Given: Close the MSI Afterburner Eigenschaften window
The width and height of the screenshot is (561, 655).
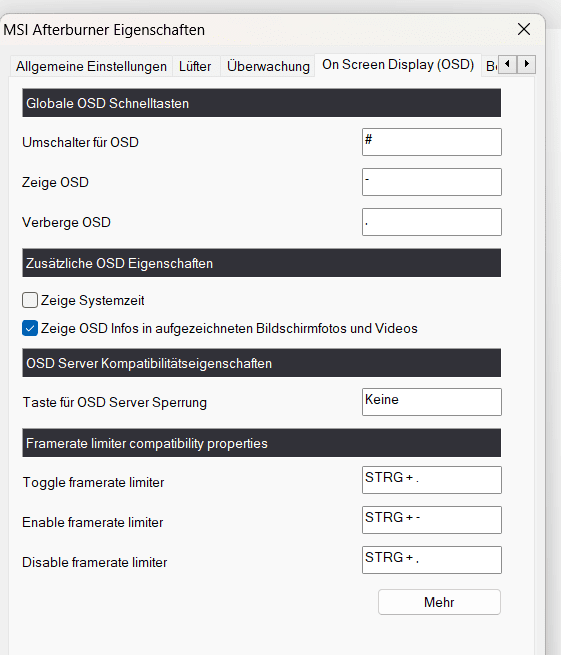Looking at the screenshot, I should (x=524, y=29).
